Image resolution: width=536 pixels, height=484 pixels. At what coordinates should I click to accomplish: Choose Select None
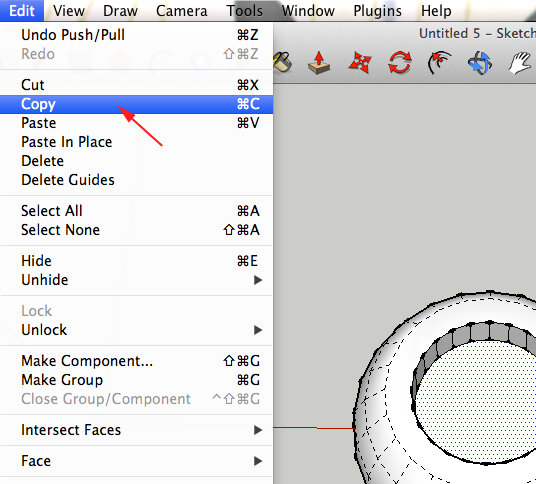pyautogui.click(x=136, y=230)
